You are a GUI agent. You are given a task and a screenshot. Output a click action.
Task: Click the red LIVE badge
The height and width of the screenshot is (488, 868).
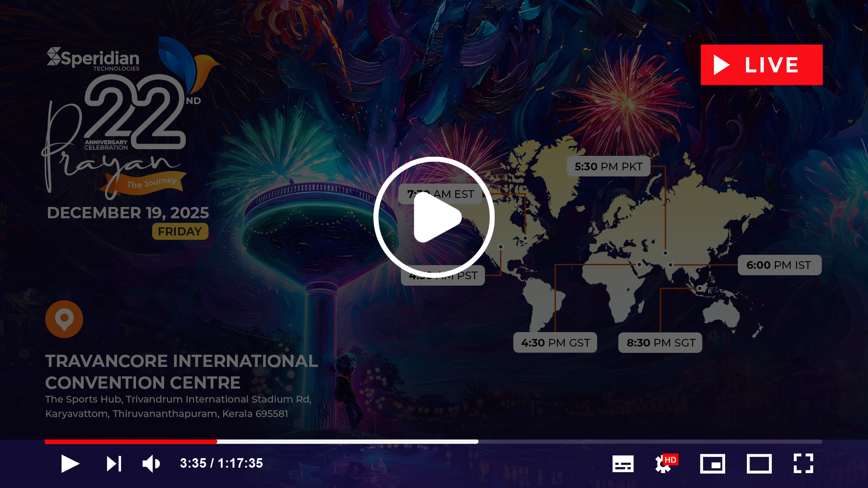point(761,65)
